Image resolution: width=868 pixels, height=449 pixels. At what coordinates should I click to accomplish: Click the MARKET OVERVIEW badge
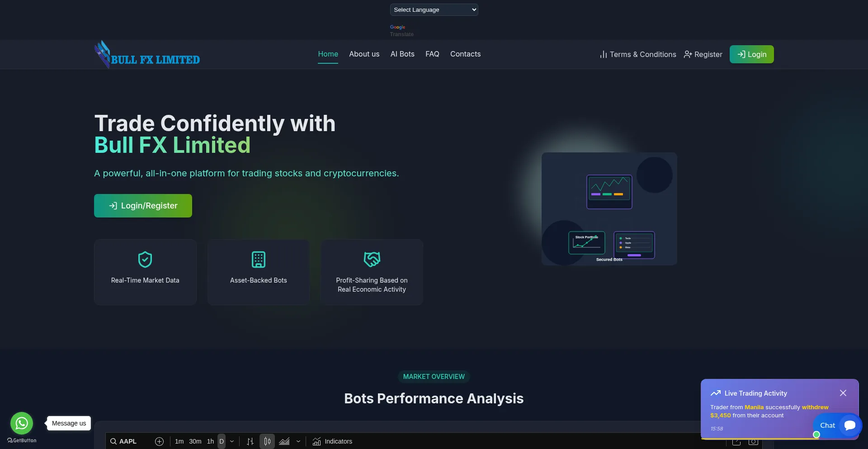434,377
